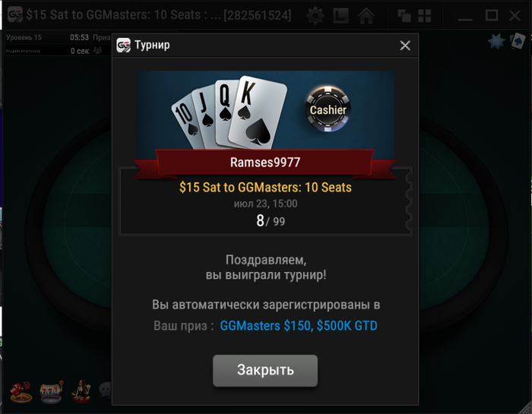Go to lobby via home icon

point(366,16)
